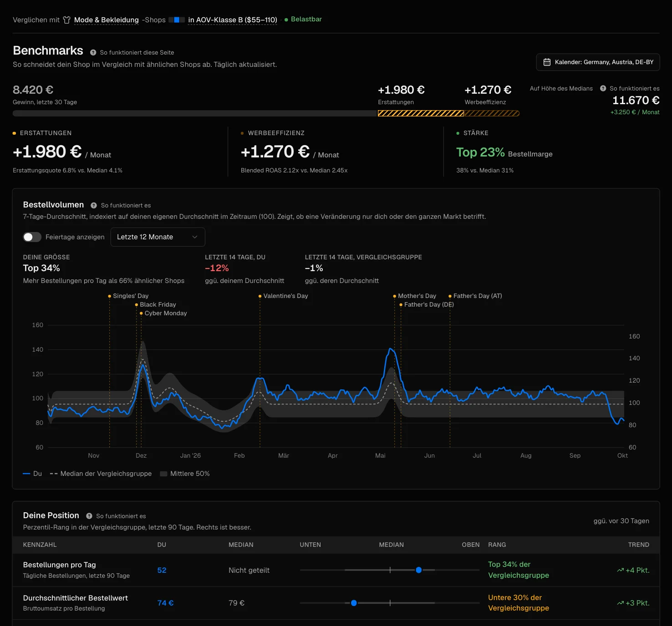Click the Father's Day (DE) chart marker

[x=401, y=305]
